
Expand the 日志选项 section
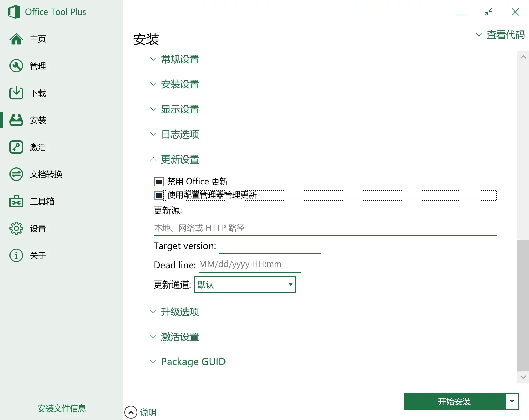(175, 134)
